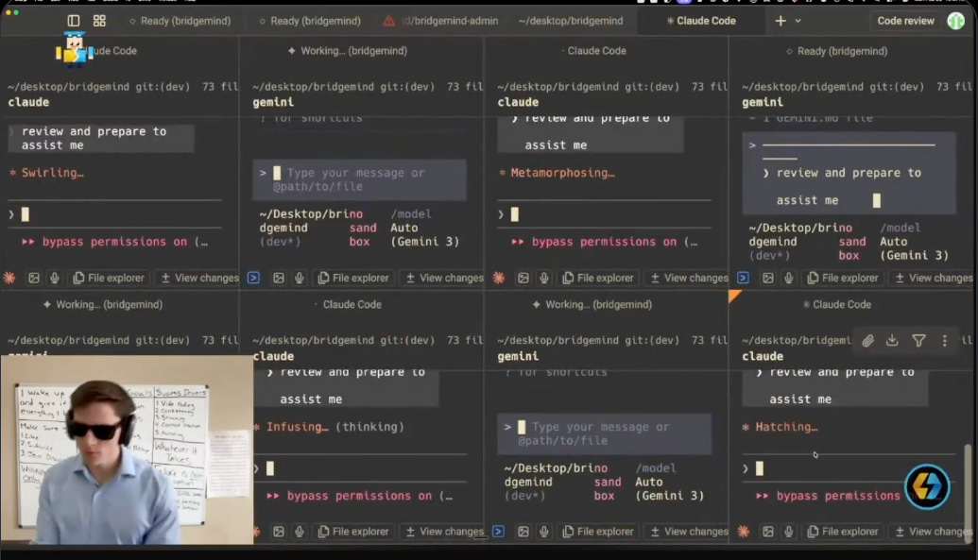Click the Claude icon in the Metamorphosing pane
The height and width of the screenshot is (560, 978).
point(498,278)
